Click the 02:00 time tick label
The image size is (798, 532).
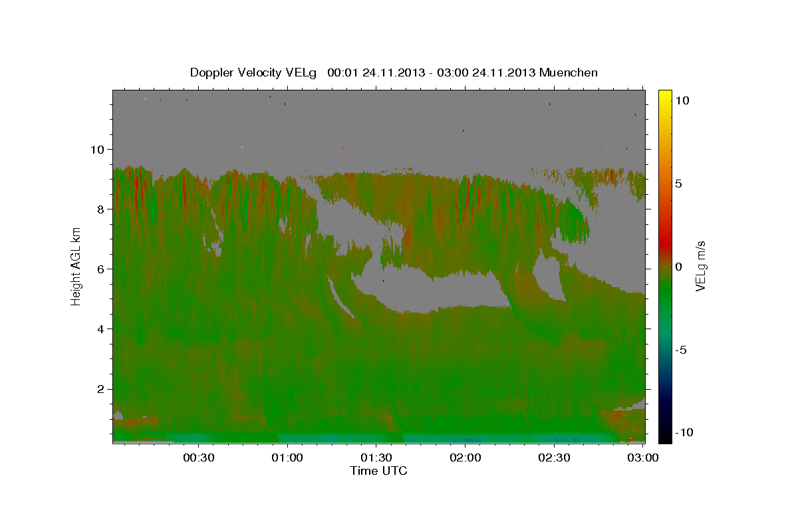pos(465,458)
